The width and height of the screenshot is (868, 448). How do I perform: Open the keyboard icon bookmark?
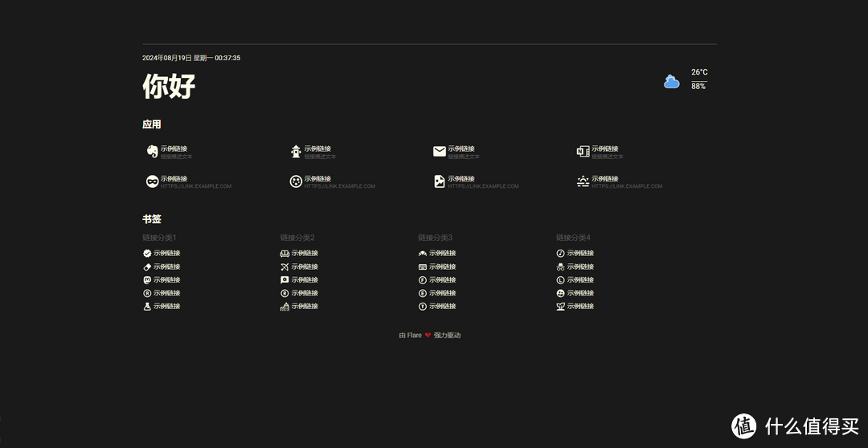423,267
